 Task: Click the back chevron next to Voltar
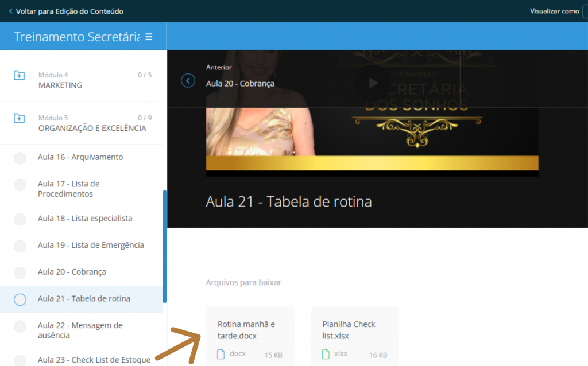pos(10,11)
